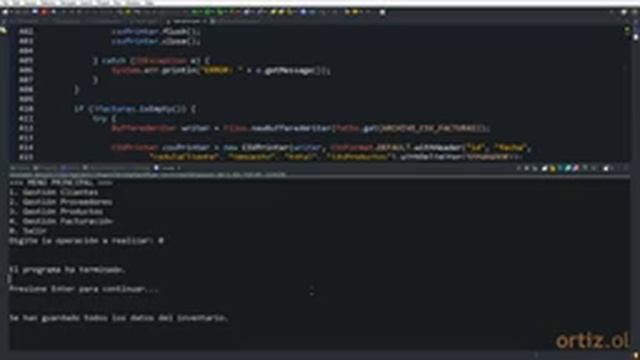Image resolution: width=640 pixels, height=360 pixels.
Task: Click console line '1. Gestión Clientes'
Action: tap(54, 192)
